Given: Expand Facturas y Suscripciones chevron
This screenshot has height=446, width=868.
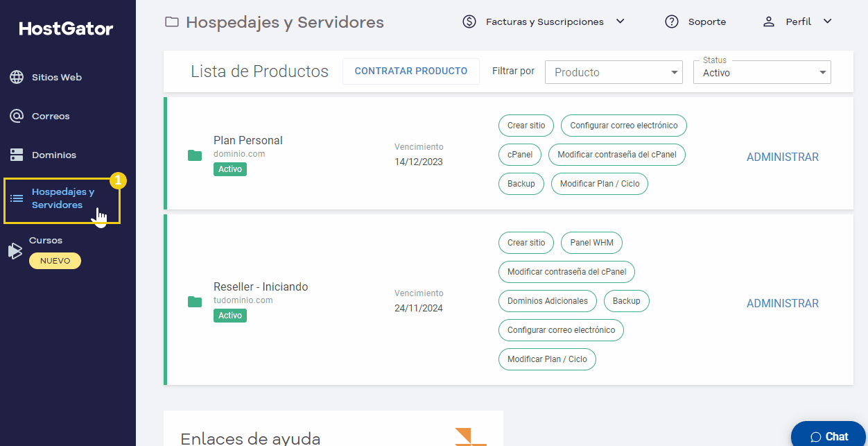Looking at the screenshot, I should click(x=620, y=21).
